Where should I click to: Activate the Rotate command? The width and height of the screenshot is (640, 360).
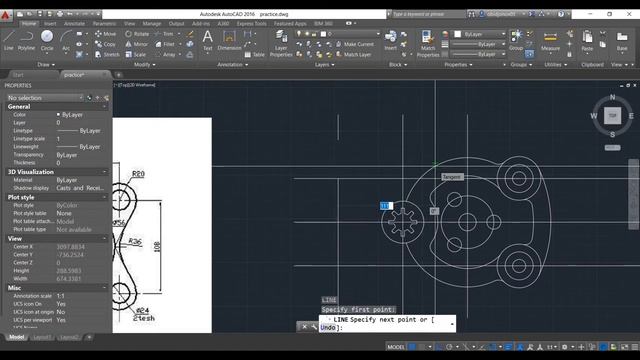pos(137,34)
